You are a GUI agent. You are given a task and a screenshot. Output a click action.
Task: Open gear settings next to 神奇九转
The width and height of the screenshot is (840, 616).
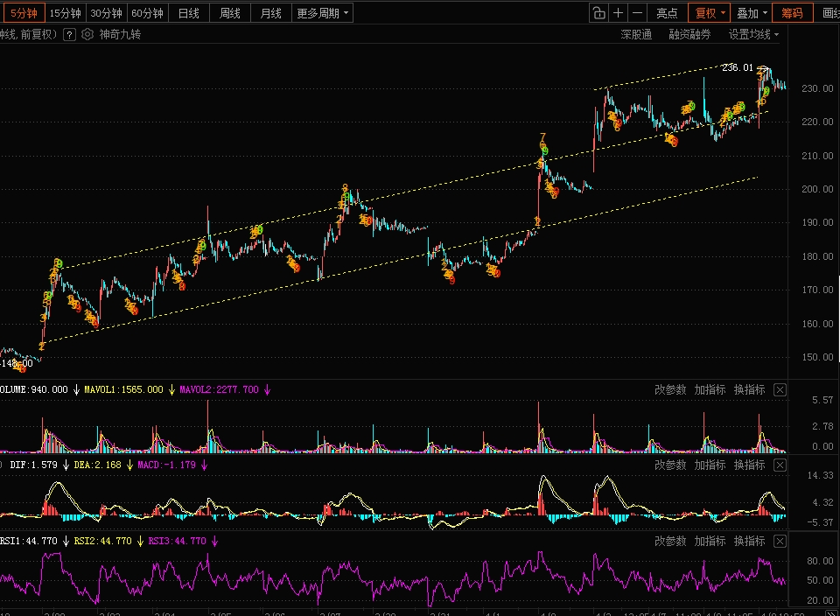point(87,34)
